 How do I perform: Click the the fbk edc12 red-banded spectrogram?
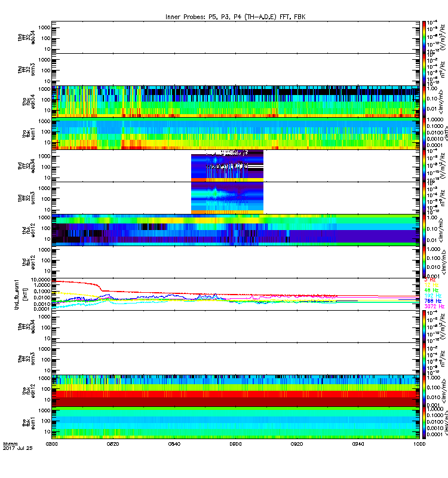pyautogui.click(x=235, y=391)
